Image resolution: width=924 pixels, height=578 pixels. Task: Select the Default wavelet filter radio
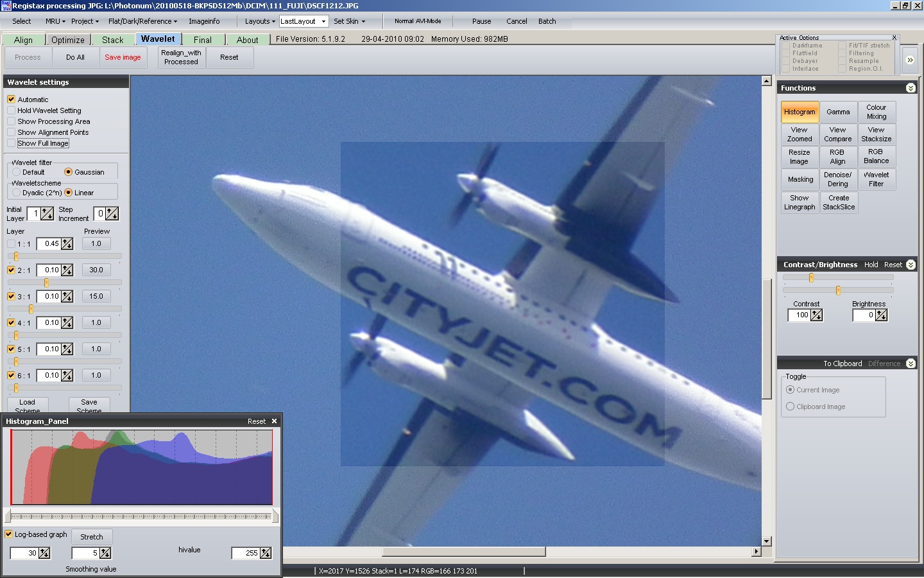point(17,172)
